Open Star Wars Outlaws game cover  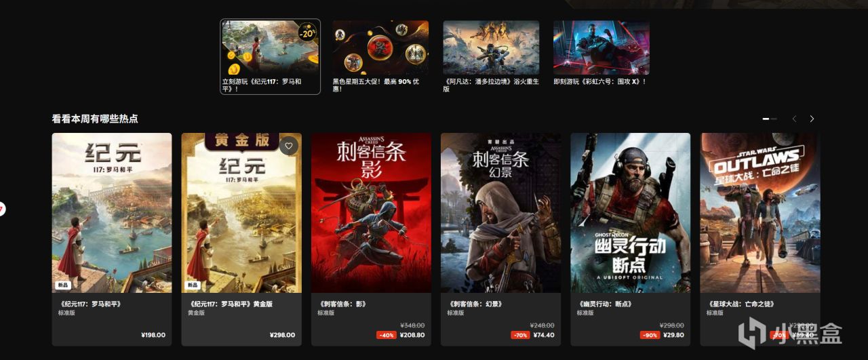coord(760,213)
